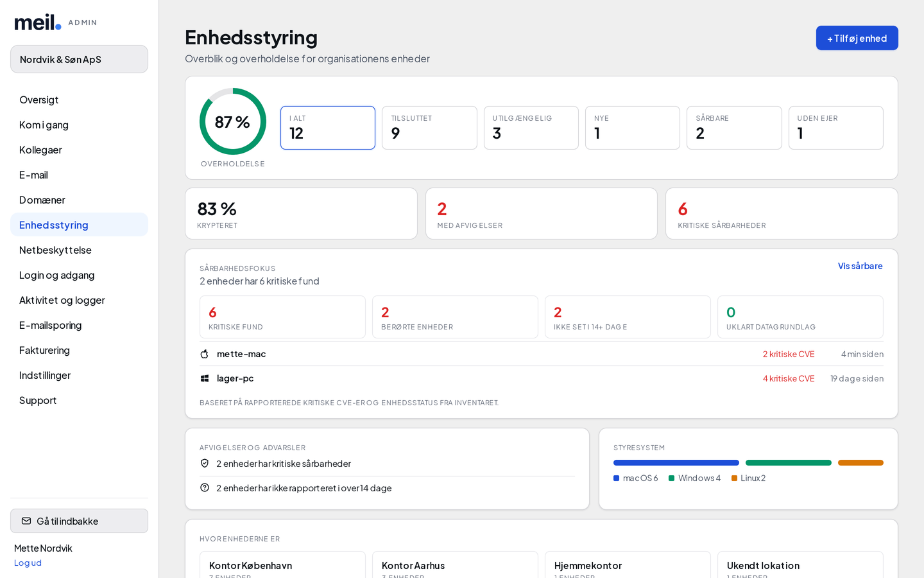Image resolution: width=924 pixels, height=578 pixels.
Task: Filter devices by Sårbare card
Action: 734,128
